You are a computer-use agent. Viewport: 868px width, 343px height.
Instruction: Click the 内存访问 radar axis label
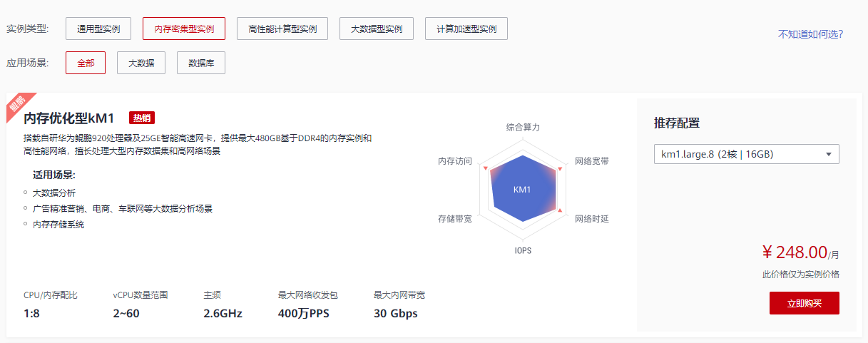pos(454,161)
